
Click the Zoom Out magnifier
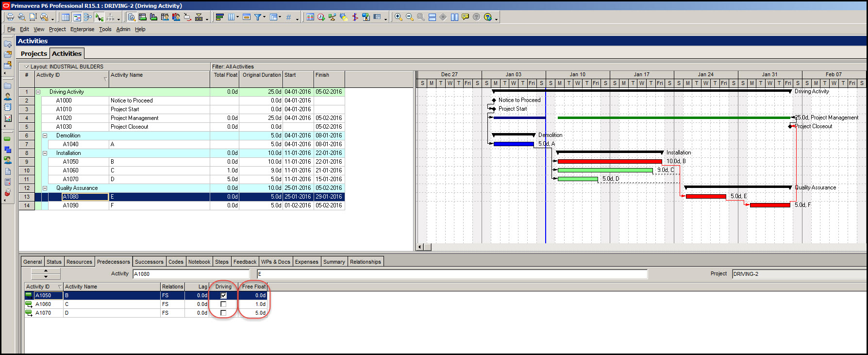[409, 17]
